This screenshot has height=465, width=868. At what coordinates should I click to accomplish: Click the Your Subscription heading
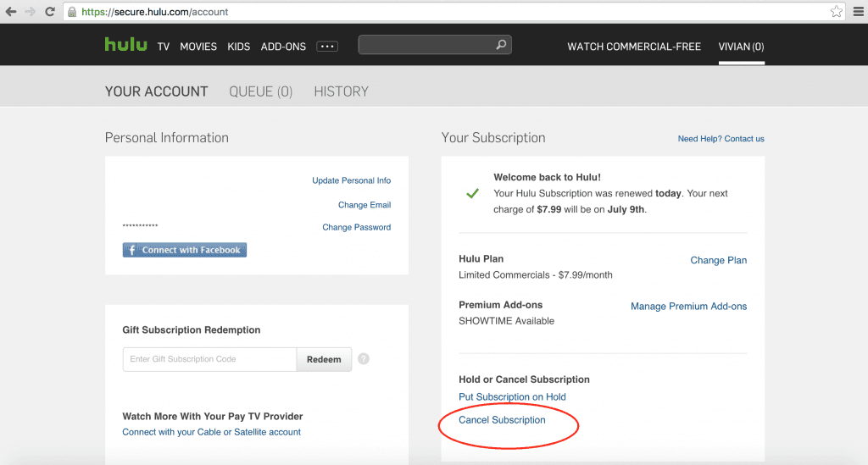point(493,138)
